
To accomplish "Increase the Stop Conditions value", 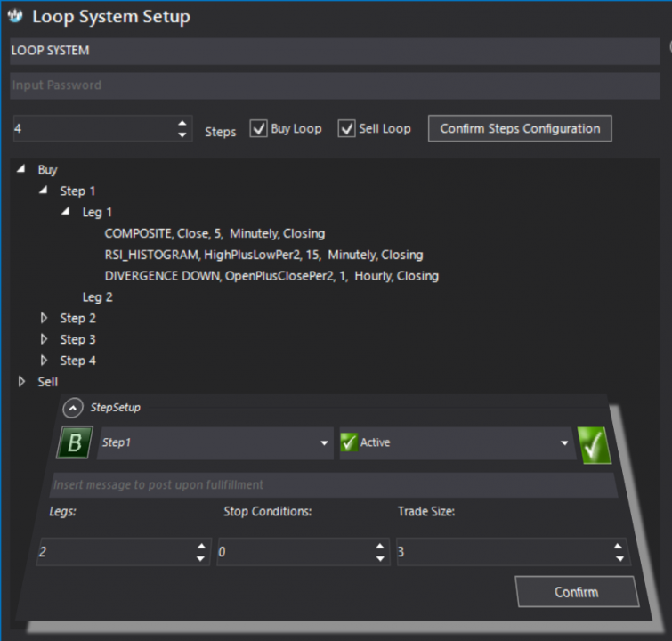I will pyautogui.click(x=380, y=546).
